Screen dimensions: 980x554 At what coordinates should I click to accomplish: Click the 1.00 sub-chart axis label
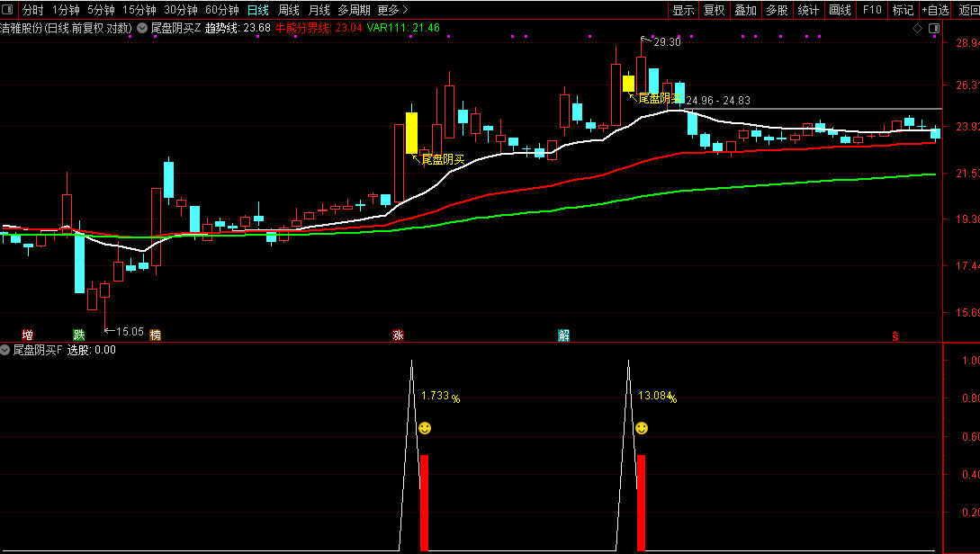[x=971, y=361]
